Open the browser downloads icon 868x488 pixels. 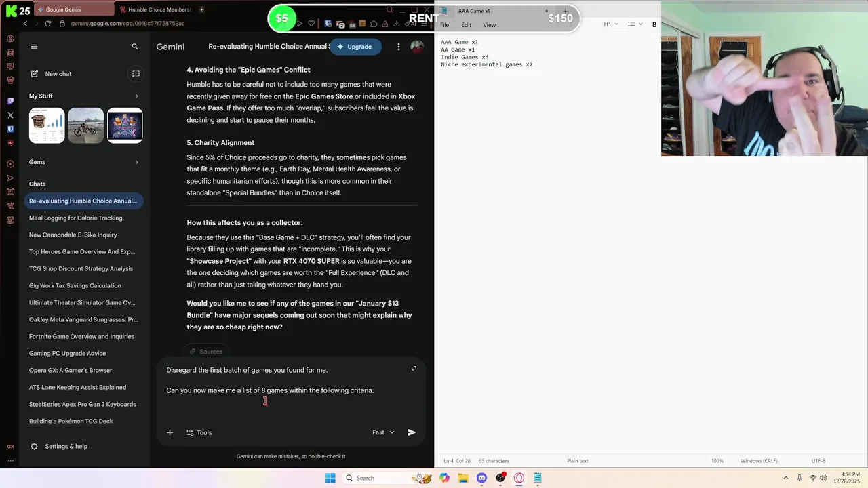pyautogui.click(x=396, y=23)
